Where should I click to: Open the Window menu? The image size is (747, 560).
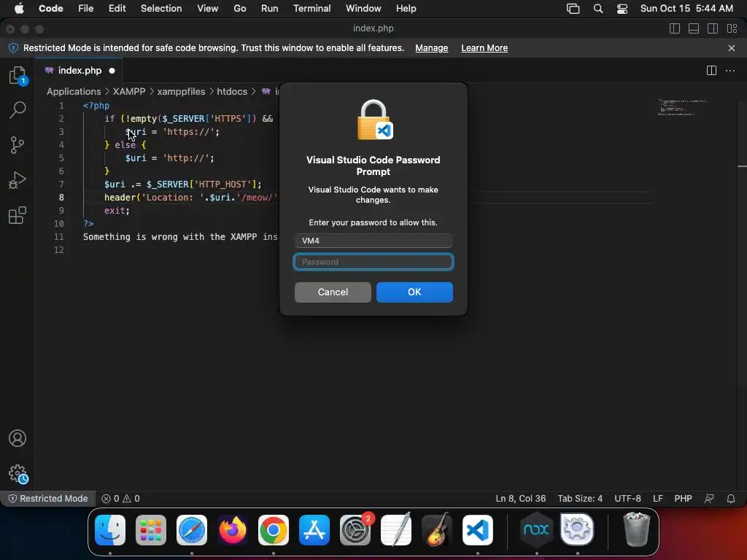[x=363, y=9]
